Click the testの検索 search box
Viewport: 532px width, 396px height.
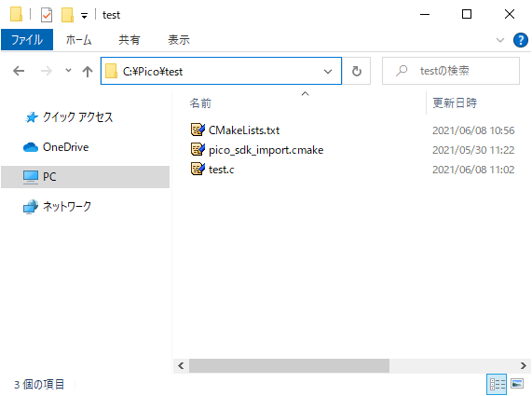(x=451, y=71)
